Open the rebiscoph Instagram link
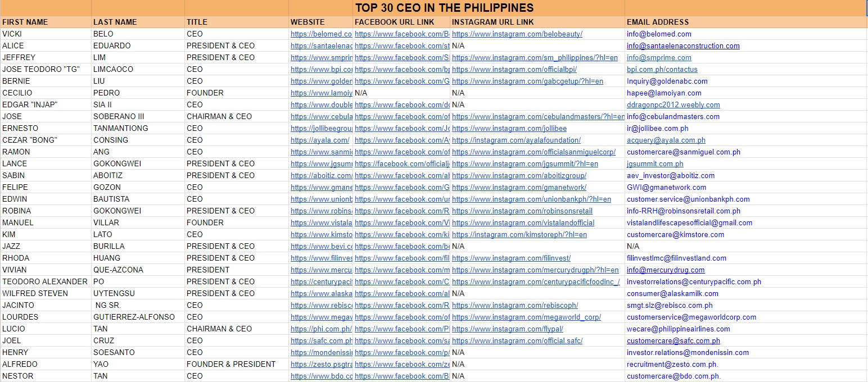 coord(515,306)
